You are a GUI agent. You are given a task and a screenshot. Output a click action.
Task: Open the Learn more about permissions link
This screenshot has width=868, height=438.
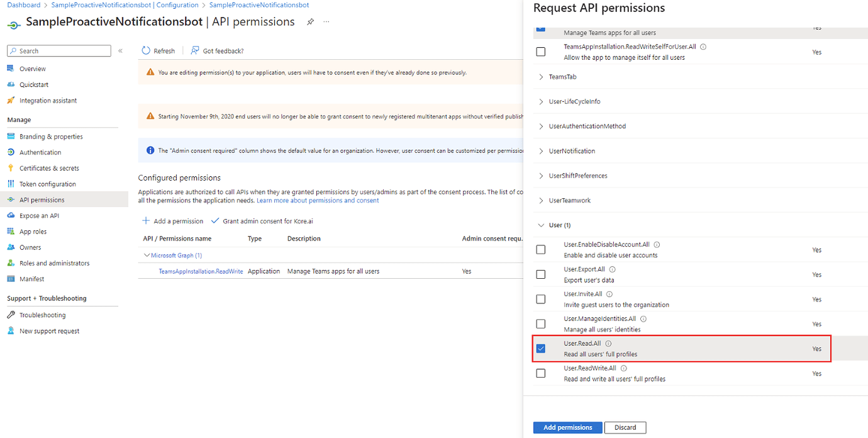point(318,199)
